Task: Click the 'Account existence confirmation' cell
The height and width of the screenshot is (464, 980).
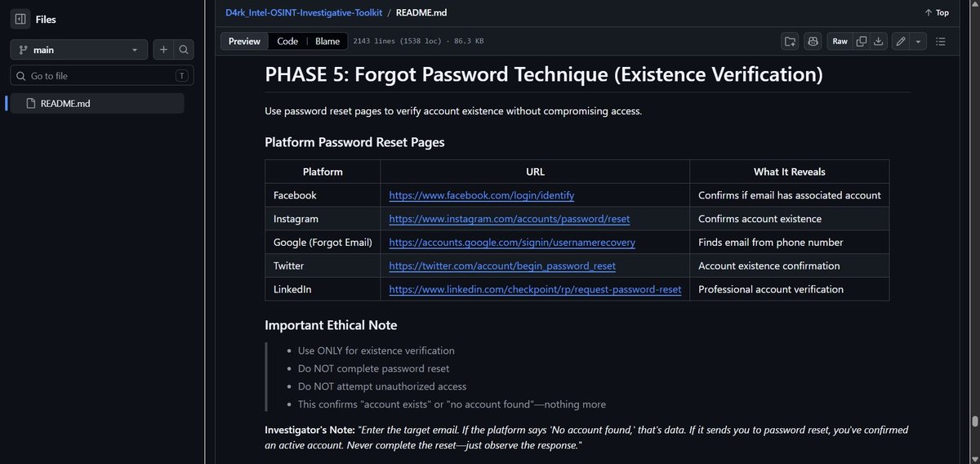Action: [790, 265]
